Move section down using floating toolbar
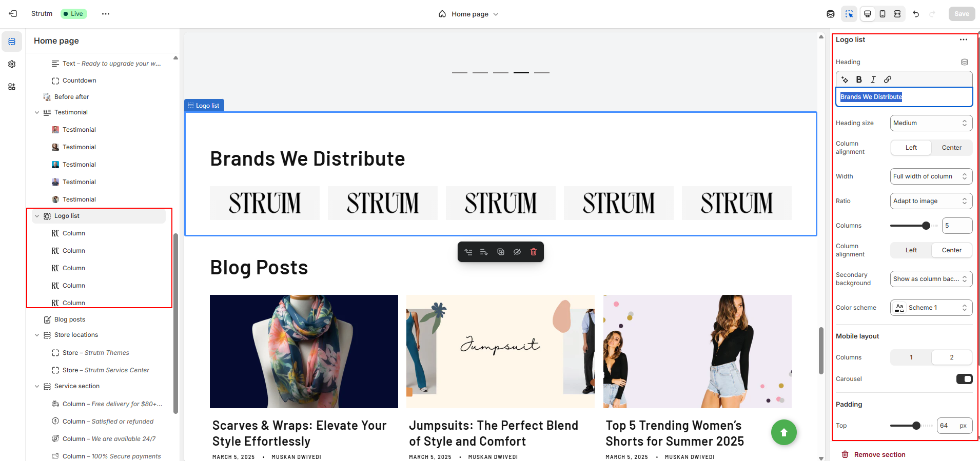Image resolution: width=980 pixels, height=461 pixels. pos(484,252)
